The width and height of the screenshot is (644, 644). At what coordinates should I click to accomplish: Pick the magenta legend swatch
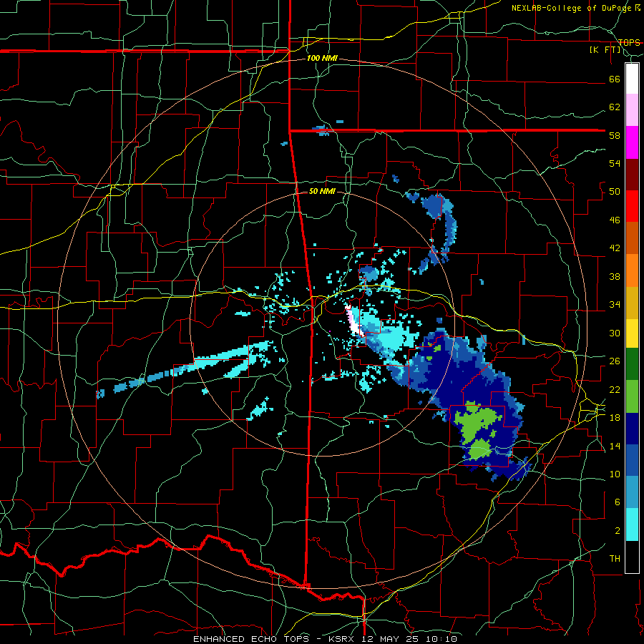point(632,142)
